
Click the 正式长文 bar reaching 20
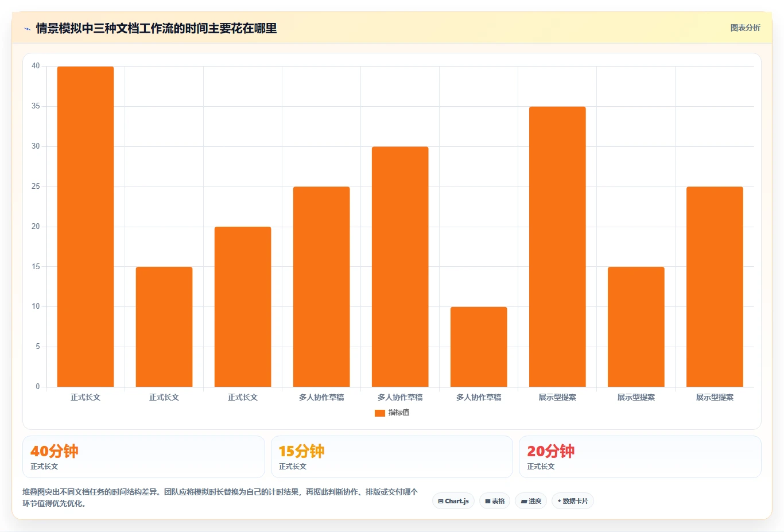tap(243, 306)
